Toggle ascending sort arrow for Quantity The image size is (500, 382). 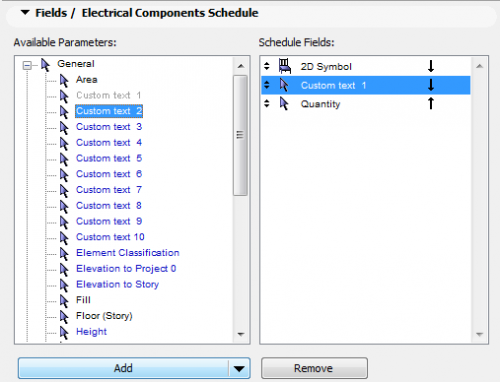431,103
